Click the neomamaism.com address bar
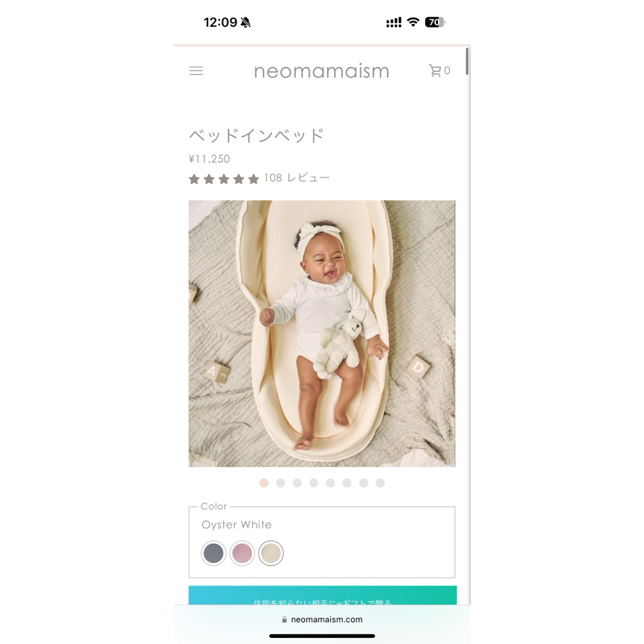Image resolution: width=644 pixels, height=644 pixels. 322,620
